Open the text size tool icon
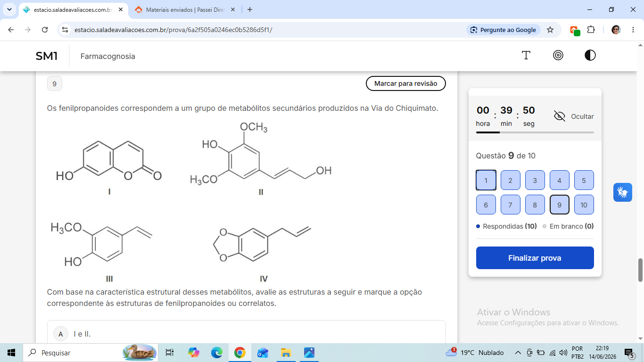 [x=526, y=56]
